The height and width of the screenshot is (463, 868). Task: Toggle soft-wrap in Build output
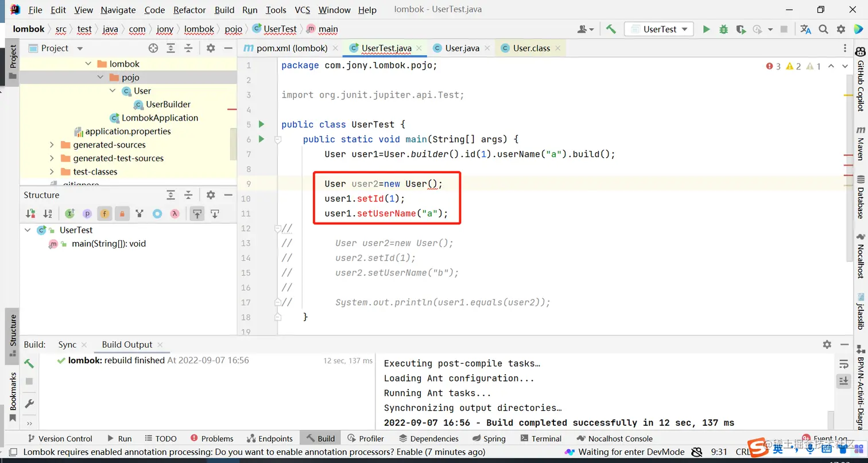843,364
